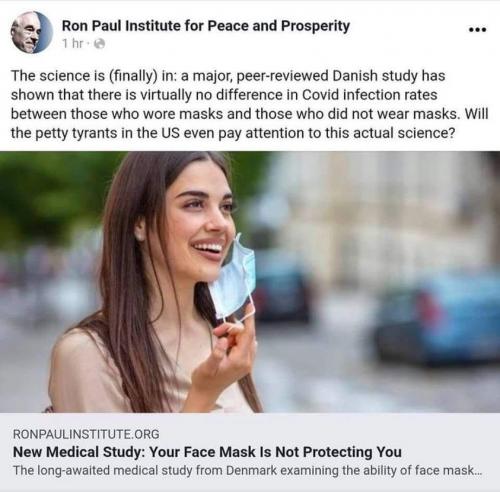Click the "1 hr" post timestamp
The height and width of the screenshot is (492, 500).
(72, 43)
